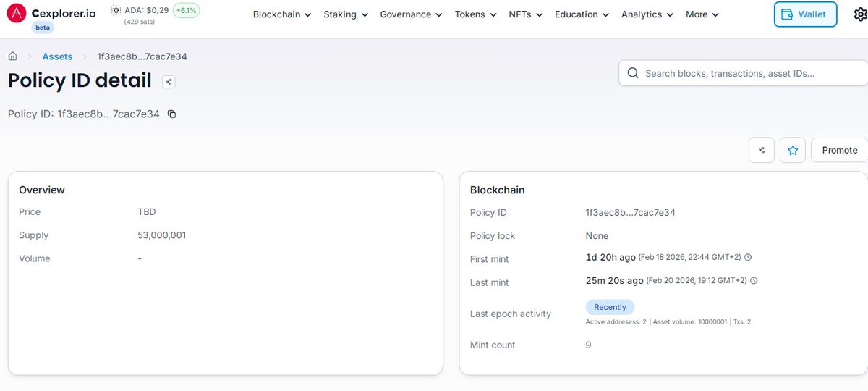The image size is (868, 391).
Task: Click the Policy ID: 1f3aec8b...7cac7e34 subtitle text
Action: point(84,114)
